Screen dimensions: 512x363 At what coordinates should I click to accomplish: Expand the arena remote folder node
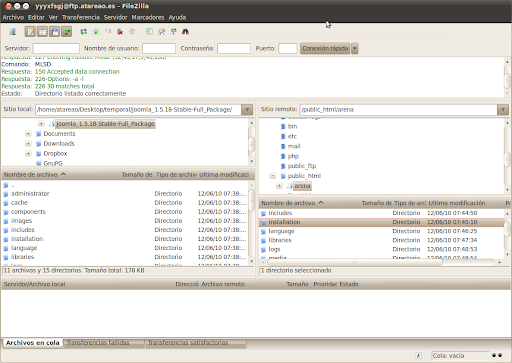280,186
